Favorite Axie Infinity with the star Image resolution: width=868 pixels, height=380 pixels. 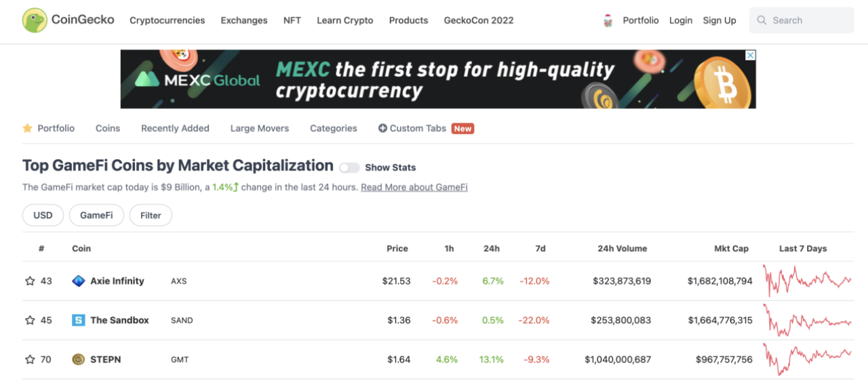(x=30, y=281)
